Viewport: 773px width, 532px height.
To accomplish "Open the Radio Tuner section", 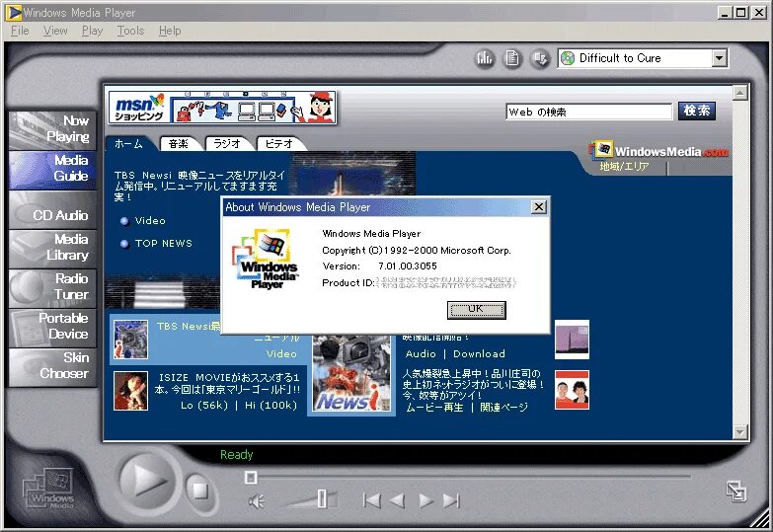I will [x=52, y=287].
